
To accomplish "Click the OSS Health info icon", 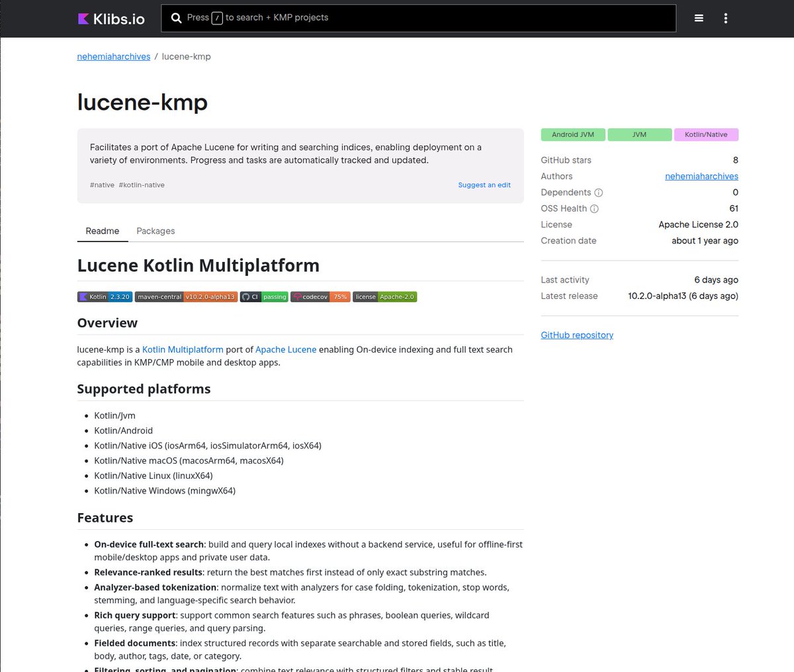I will click(x=594, y=208).
